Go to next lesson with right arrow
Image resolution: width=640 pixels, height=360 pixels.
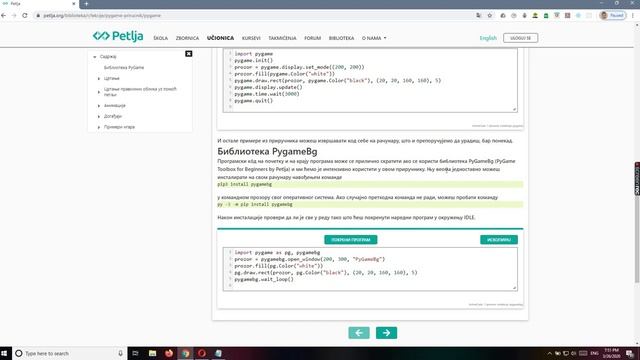point(386,333)
